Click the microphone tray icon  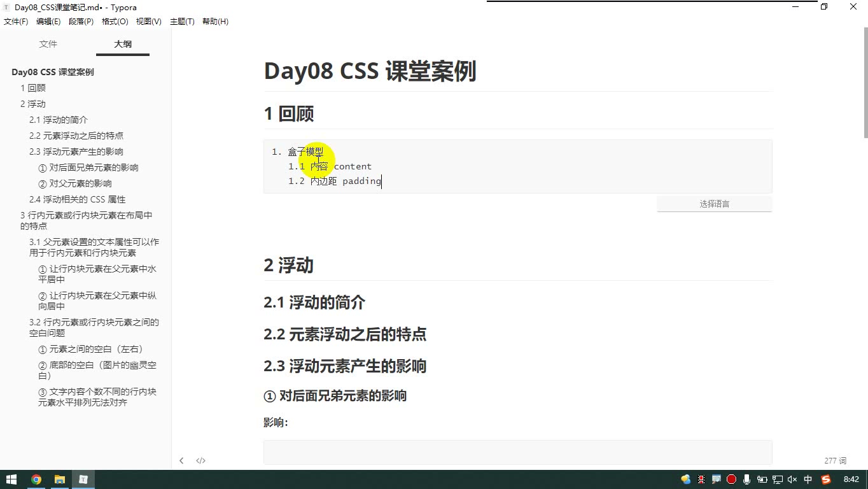click(746, 479)
